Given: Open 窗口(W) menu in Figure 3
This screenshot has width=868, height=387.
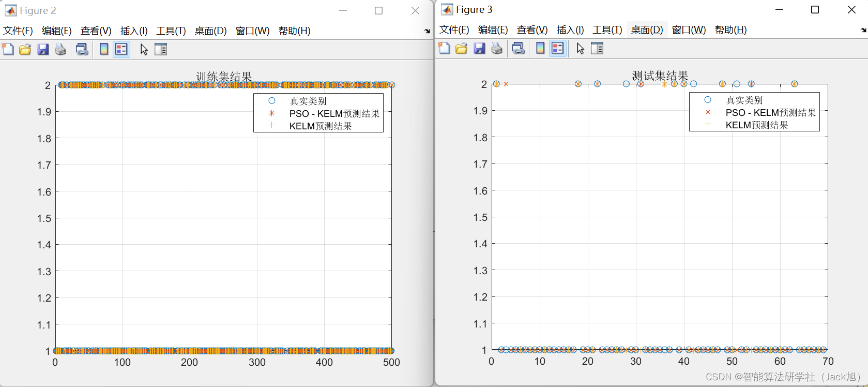Looking at the screenshot, I should [689, 29].
